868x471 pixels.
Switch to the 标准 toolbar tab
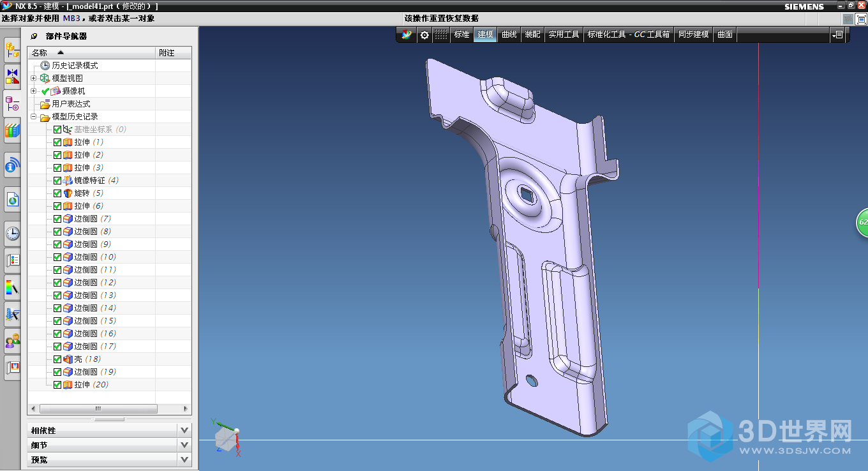[x=461, y=34]
